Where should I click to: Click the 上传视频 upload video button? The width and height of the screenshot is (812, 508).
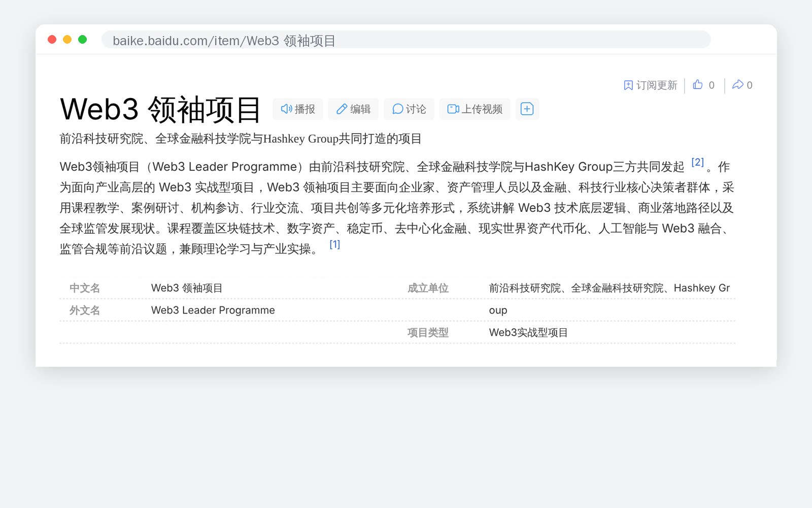(475, 109)
